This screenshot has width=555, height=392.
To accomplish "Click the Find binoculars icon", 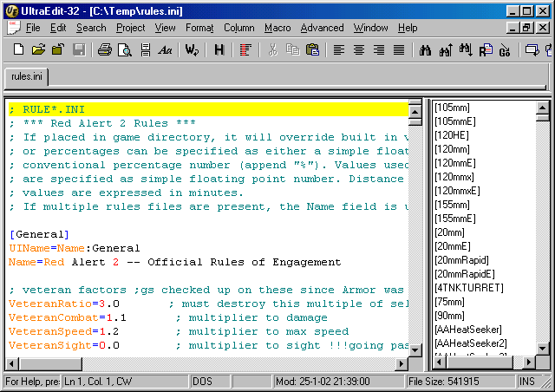I will 426,50.
